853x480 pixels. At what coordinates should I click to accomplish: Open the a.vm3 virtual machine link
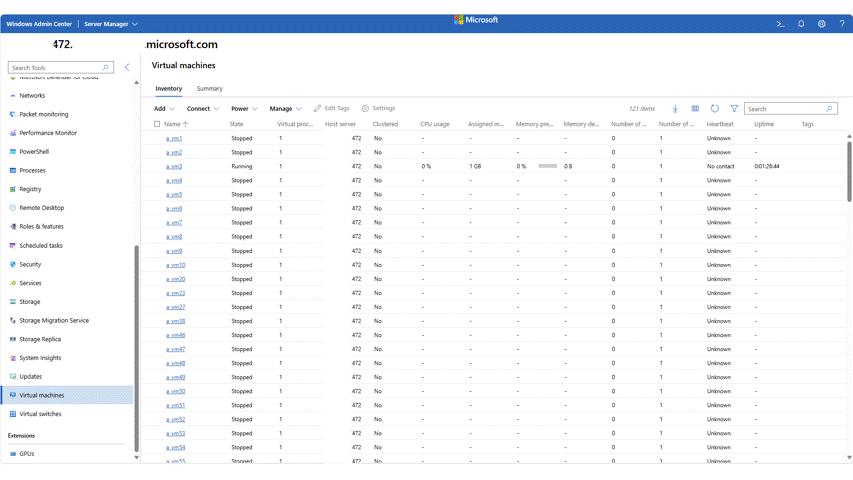174,167
